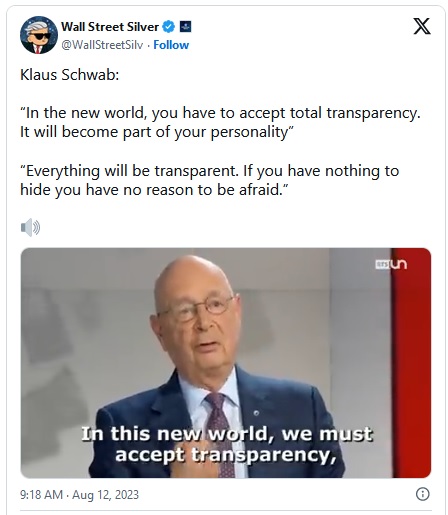Open the Wall Street Silver profile avatar
448x515 pixels.
tap(39, 35)
